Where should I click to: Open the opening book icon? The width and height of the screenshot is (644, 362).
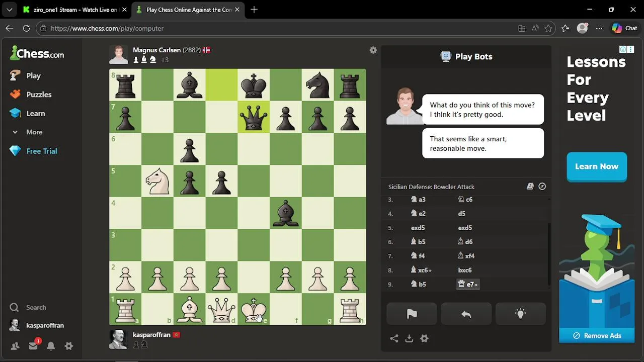(x=530, y=187)
